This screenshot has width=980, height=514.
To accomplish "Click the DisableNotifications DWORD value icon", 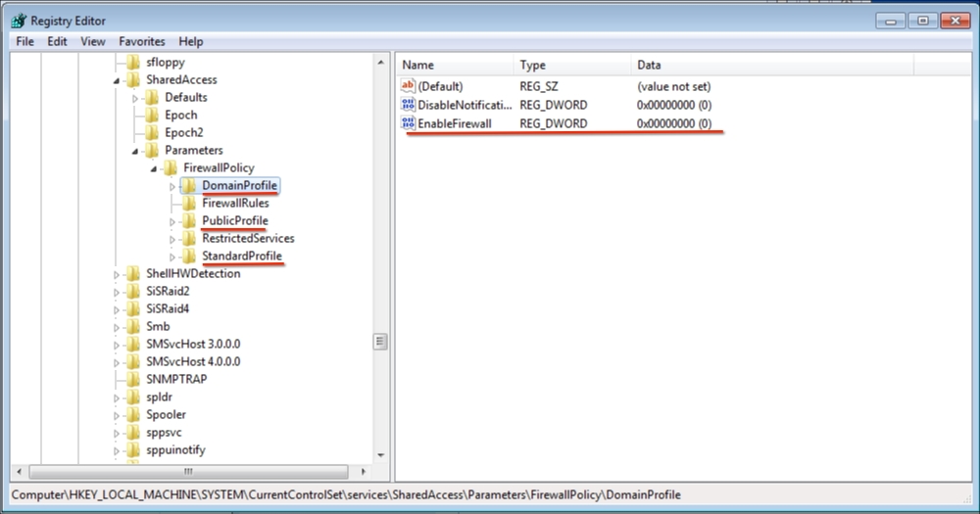I will [x=409, y=105].
